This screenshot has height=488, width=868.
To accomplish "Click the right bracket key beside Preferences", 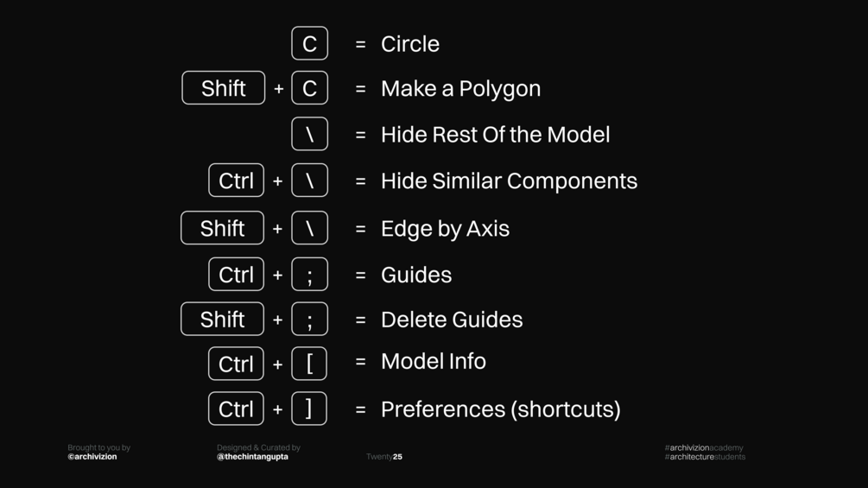I will [309, 409].
